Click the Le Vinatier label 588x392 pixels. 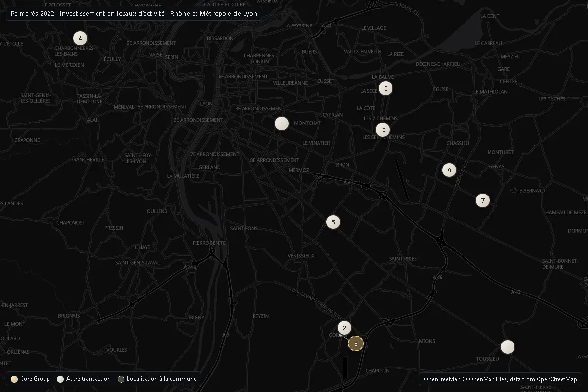click(316, 143)
